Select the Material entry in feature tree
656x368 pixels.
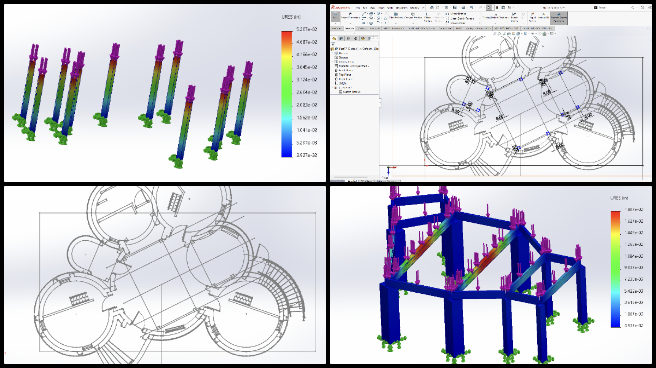coord(353,66)
